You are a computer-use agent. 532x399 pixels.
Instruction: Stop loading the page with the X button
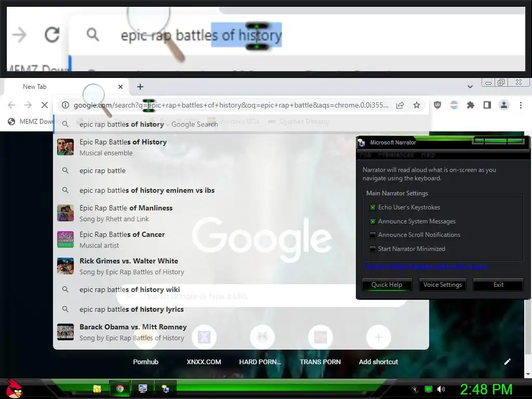(x=45, y=105)
